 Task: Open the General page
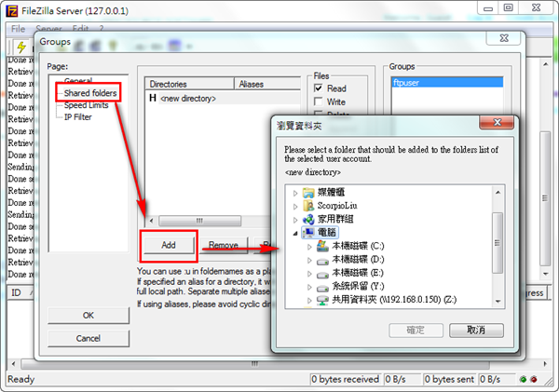pos(78,80)
